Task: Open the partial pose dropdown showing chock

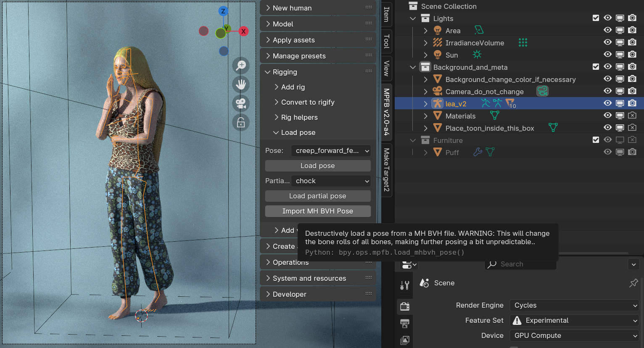Action: click(331, 181)
